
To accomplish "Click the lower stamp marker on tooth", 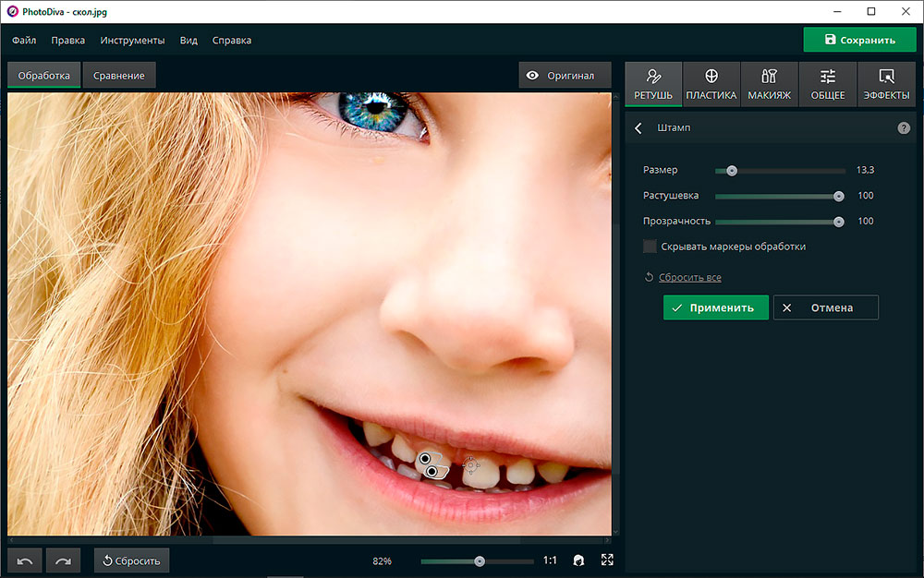I will click(x=432, y=472).
